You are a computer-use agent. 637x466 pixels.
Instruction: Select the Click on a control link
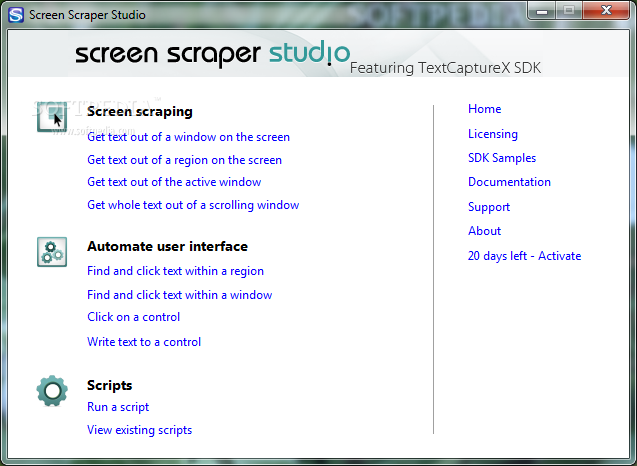pyautogui.click(x=133, y=317)
